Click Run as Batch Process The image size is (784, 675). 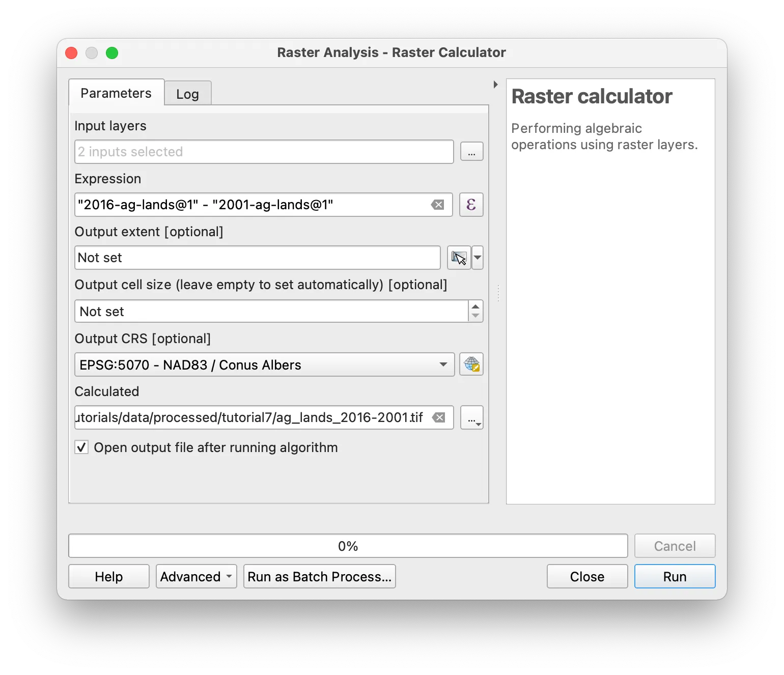tap(319, 576)
